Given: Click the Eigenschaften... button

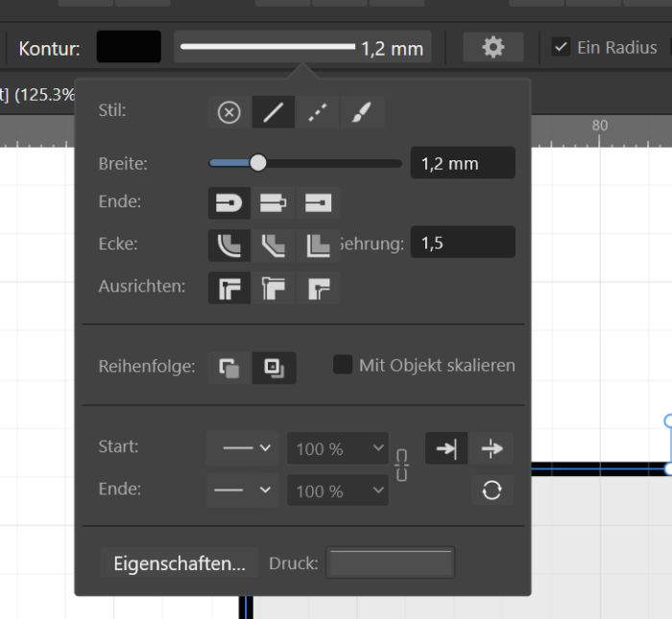Looking at the screenshot, I should click(180, 563).
